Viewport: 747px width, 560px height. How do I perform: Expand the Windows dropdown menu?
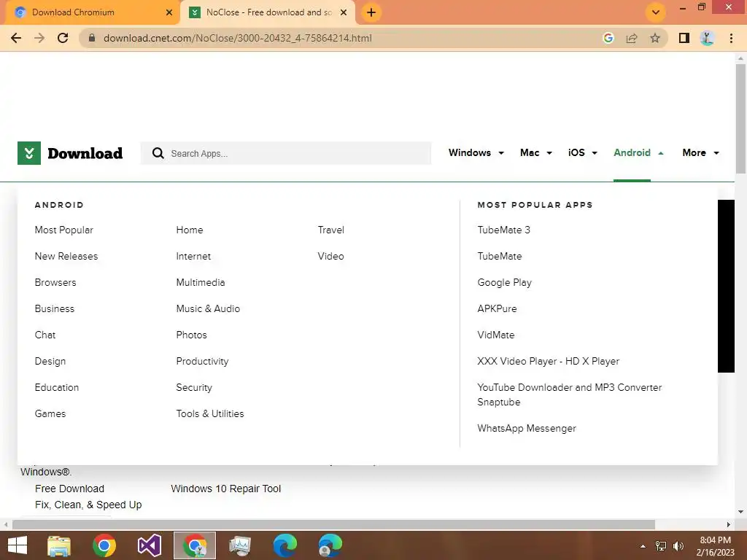pyautogui.click(x=476, y=153)
